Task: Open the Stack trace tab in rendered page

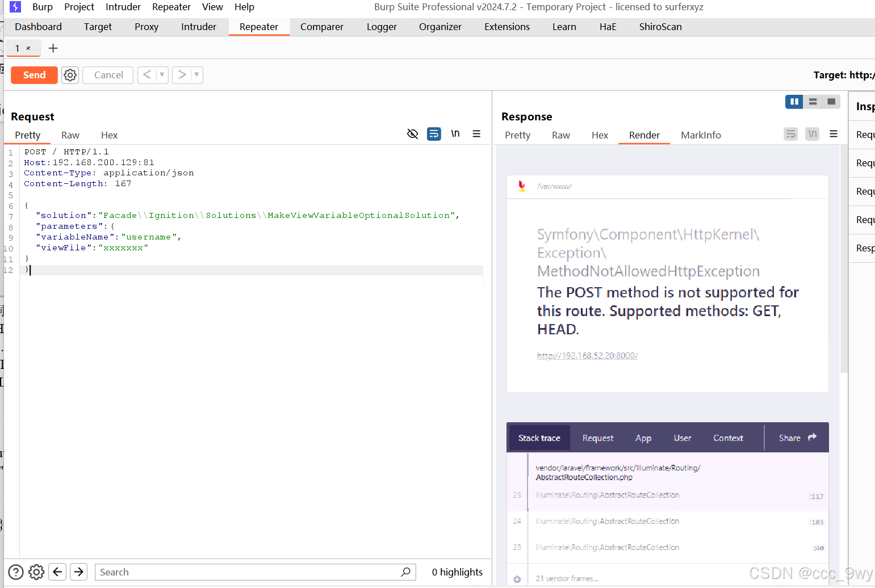Action: (539, 438)
